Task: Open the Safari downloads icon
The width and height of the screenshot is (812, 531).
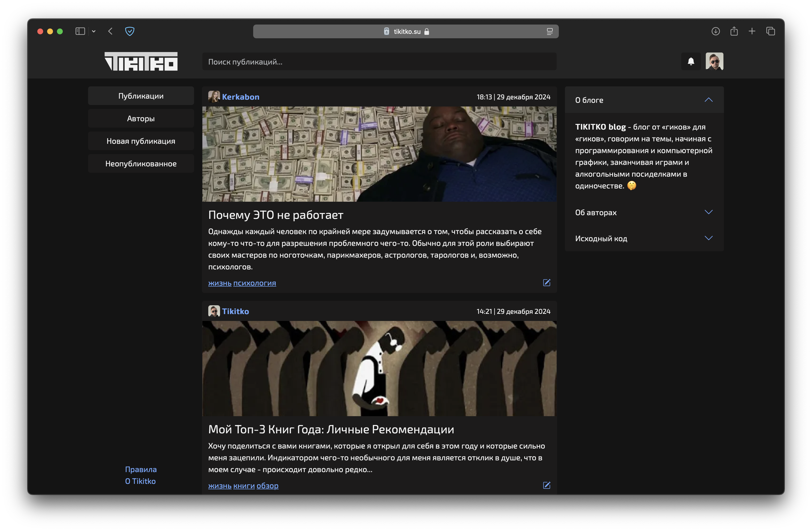Action: [x=715, y=31]
